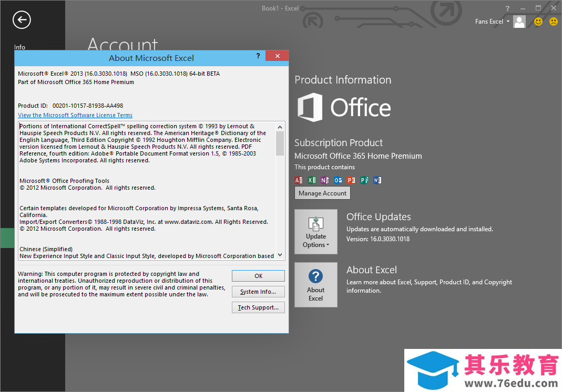The width and height of the screenshot is (562, 392).
Task: Go back with the circular arrow button
Action: (22, 20)
